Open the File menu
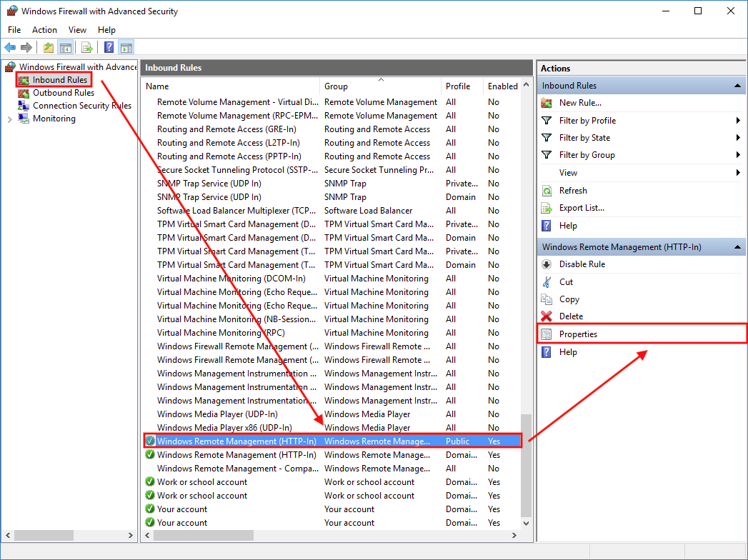The image size is (748, 560). click(x=14, y=30)
